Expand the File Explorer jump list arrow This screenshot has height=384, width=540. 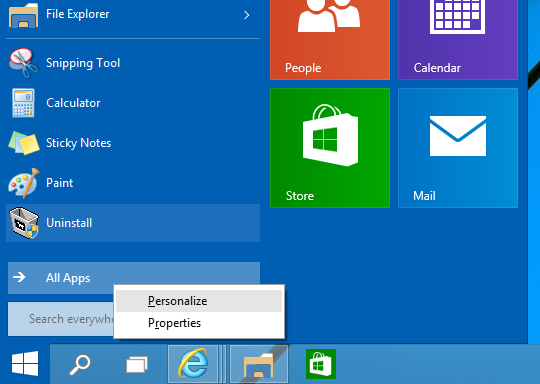tap(246, 15)
